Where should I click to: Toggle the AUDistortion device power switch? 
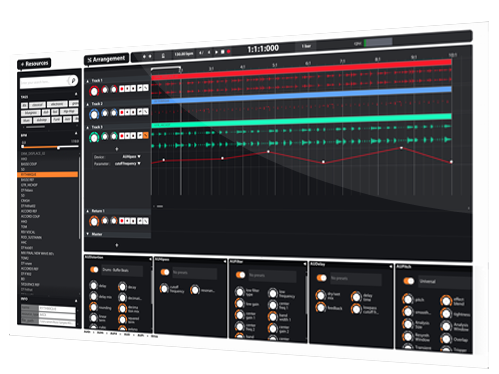[x=94, y=269]
